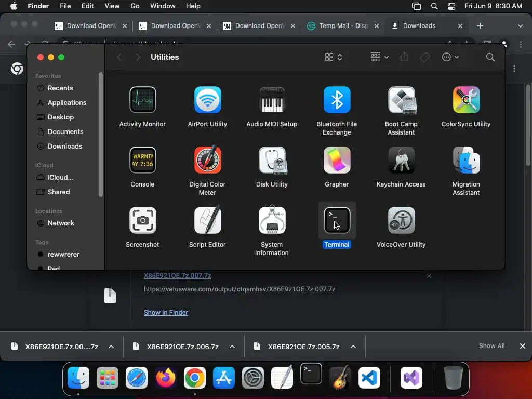
Task: Open the Group By dropdown in Finder toolbar
Action: click(379, 57)
